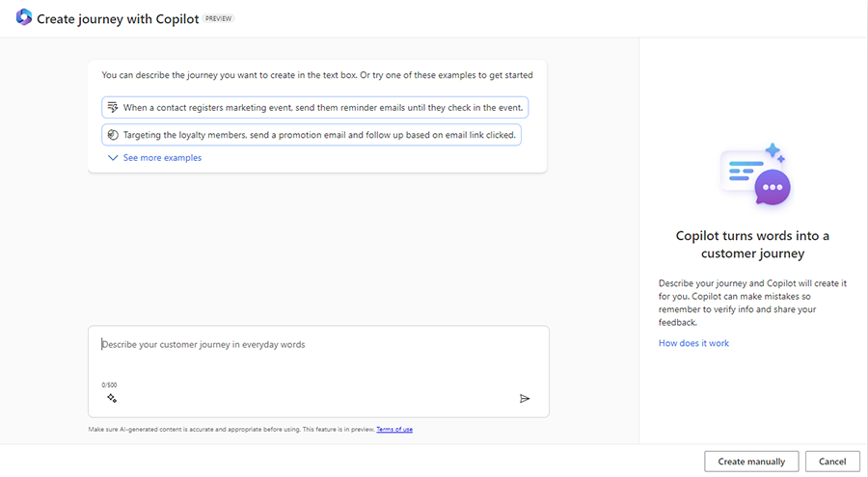
Task: Click the PREVIEW badge beside the title
Action: (x=219, y=18)
